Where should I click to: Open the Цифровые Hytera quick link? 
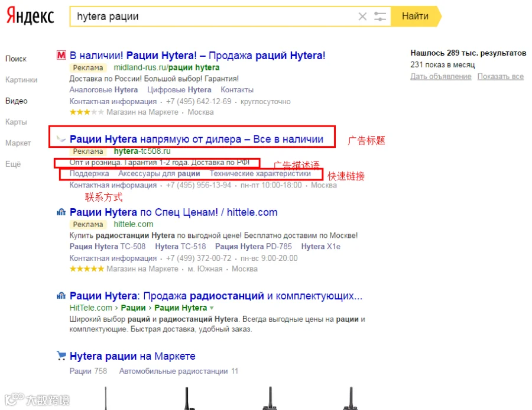[179, 90]
